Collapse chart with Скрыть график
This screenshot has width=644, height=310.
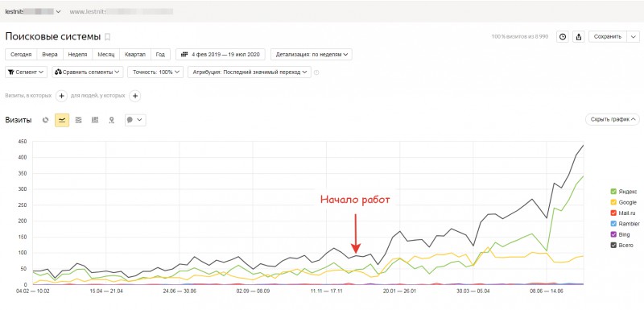[x=613, y=119]
